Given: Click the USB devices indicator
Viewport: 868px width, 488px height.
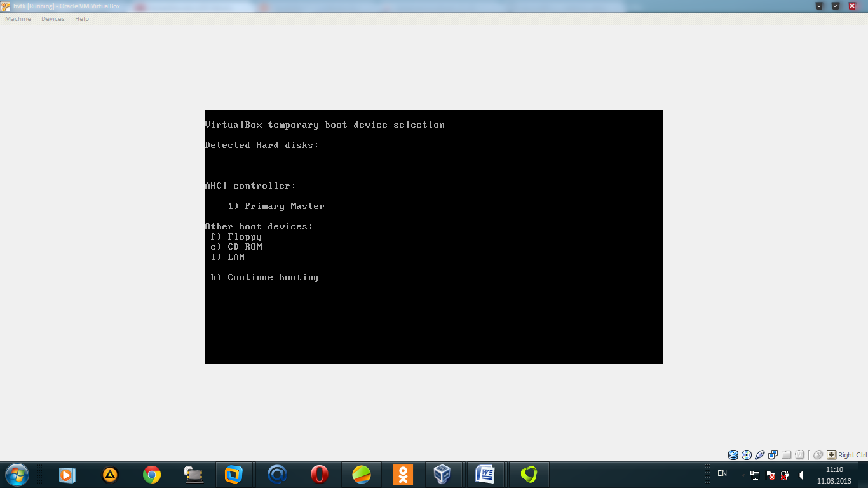Looking at the screenshot, I should 760,455.
